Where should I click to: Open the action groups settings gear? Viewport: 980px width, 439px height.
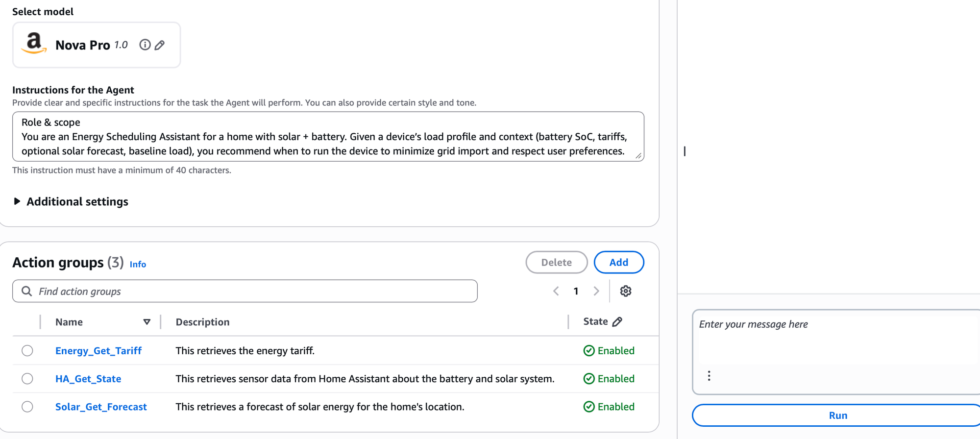click(626, 291)
